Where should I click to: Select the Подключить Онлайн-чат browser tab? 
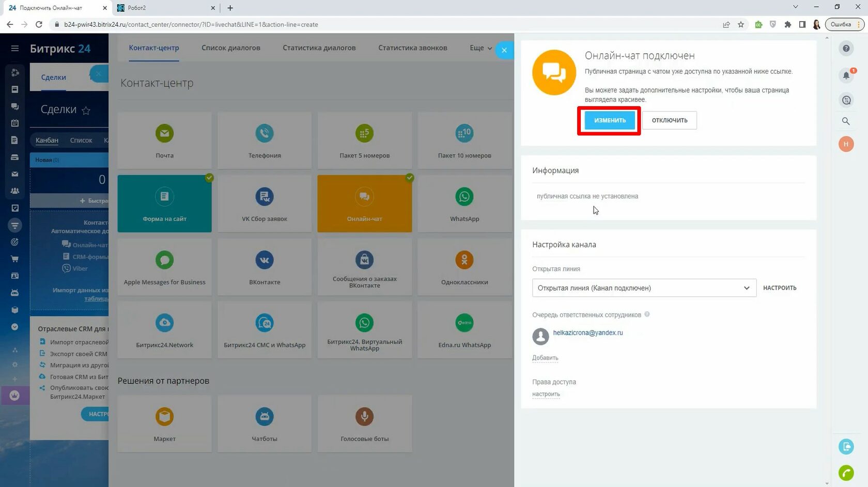[57, 8]
